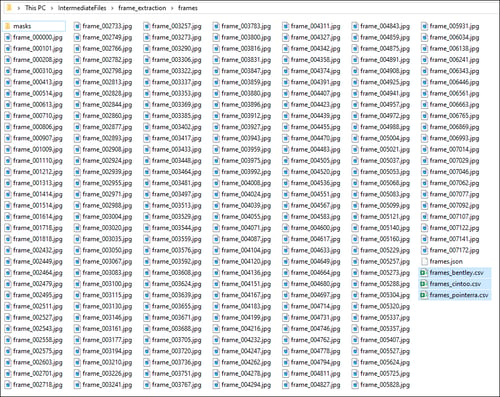This screenshot has height=397, width=500.
Task: Select the file name frame_005229.jpg
Action: (x=385, y=250)
